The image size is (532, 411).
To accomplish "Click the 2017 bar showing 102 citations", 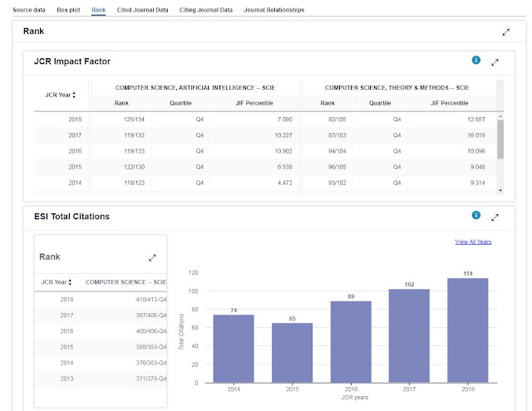I will click(x=409, y=335).
